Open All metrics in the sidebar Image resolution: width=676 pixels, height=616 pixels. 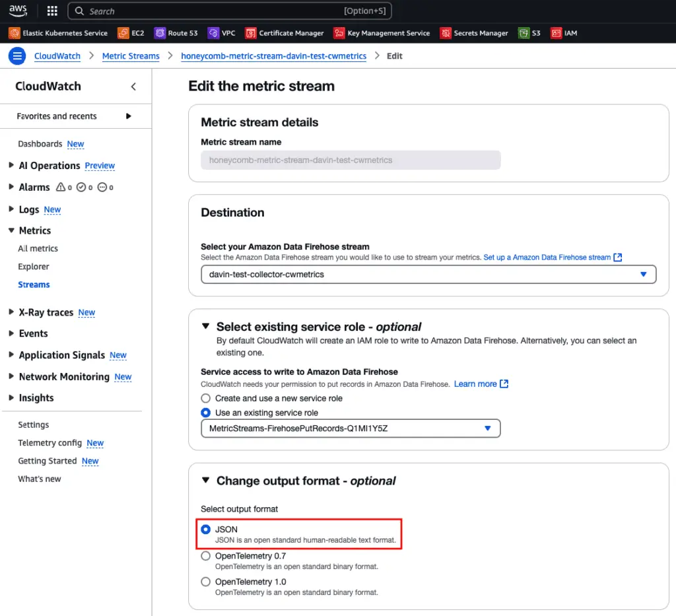coord(38,249)
